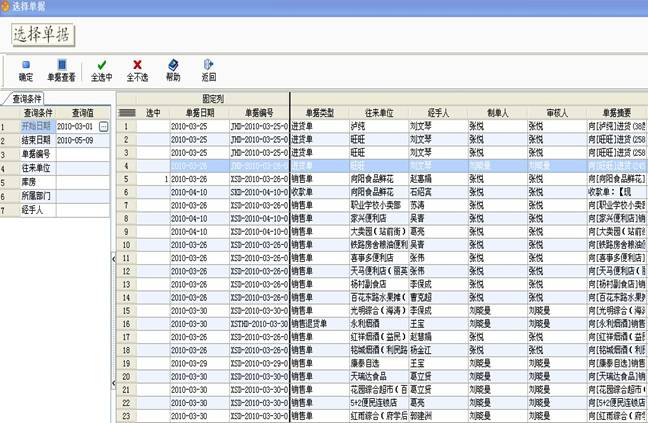Click 杨村副食店 in row 13

coord(369,285)
